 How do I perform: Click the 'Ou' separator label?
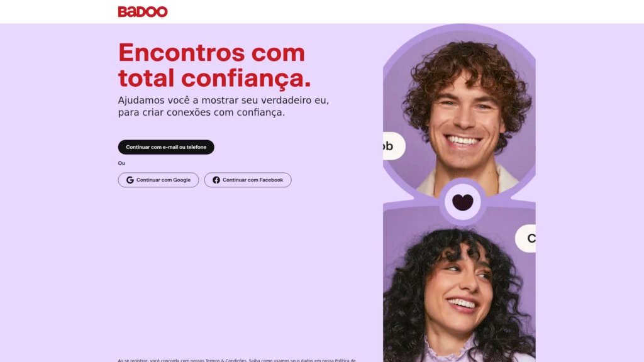pos(121,163)
